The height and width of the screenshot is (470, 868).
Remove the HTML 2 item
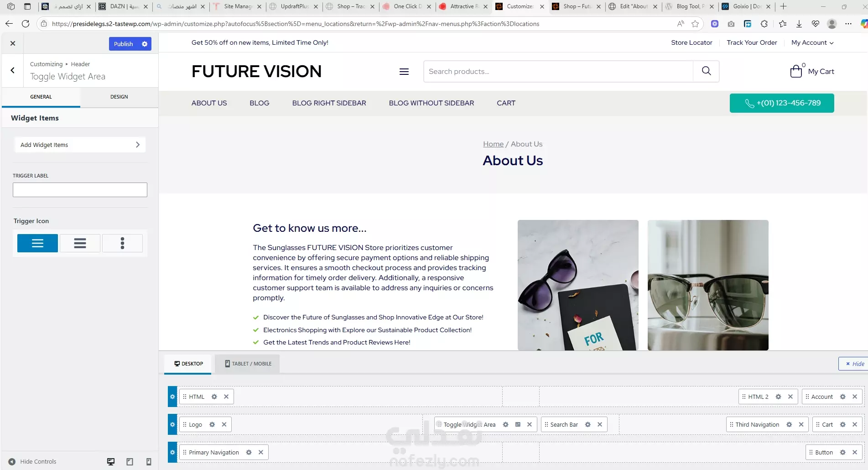click(x=790, y=397)
